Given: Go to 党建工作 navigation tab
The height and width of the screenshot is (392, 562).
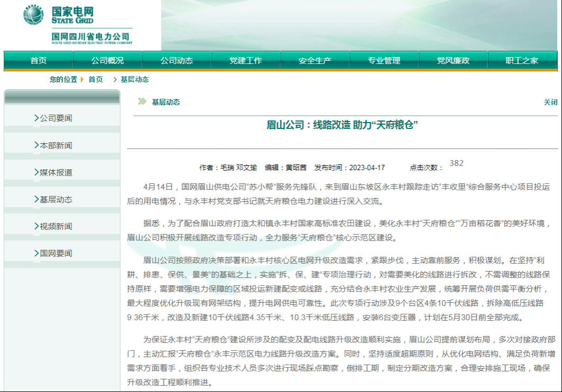Looking at the screenshot, I should click(245, 61).
